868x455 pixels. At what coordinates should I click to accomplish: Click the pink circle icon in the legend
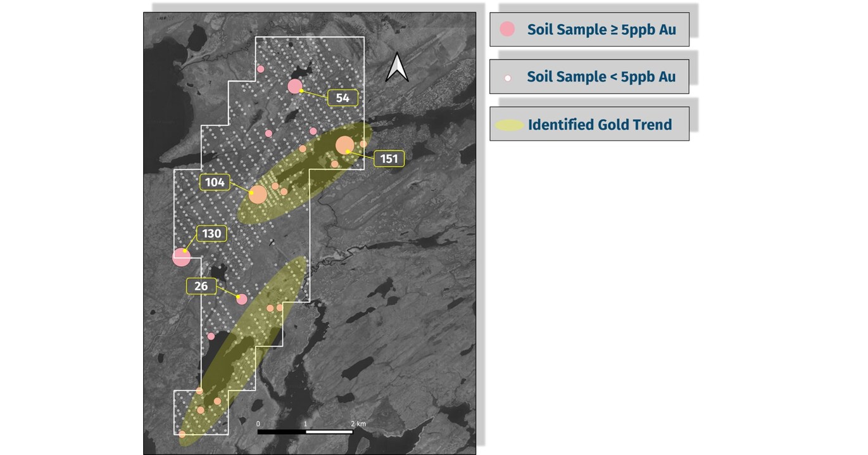click(x=507, y=29)
